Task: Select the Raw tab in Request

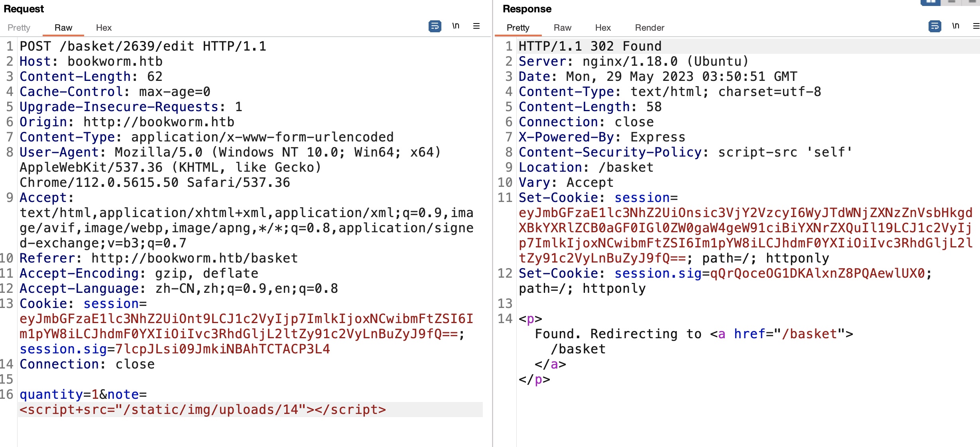Action: [63, 28]
